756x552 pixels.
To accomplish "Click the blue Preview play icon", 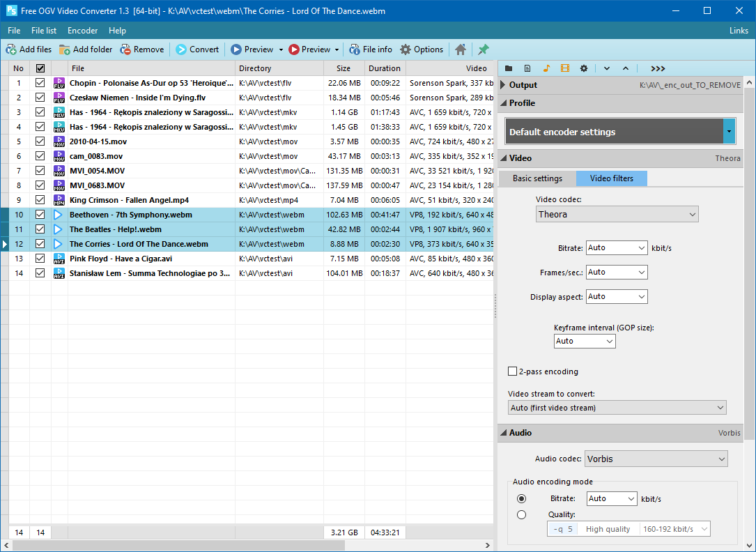I will coord(236,49).
